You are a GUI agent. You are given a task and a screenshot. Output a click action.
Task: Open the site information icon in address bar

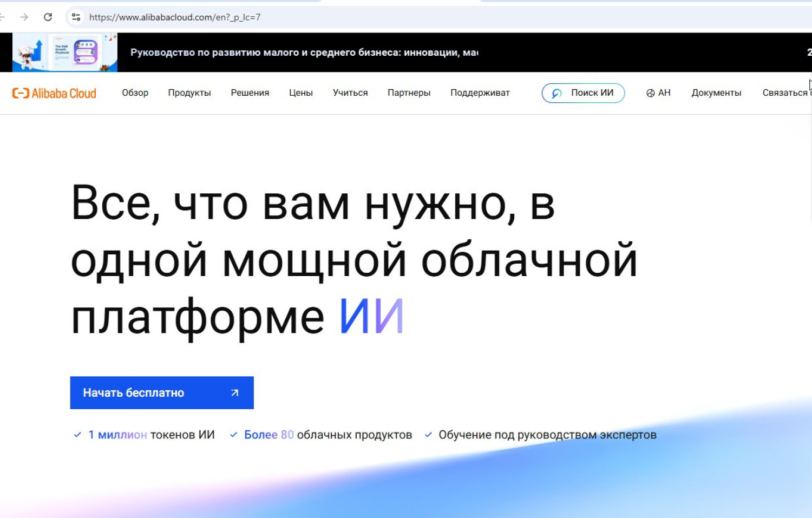(x=76, y=17)
